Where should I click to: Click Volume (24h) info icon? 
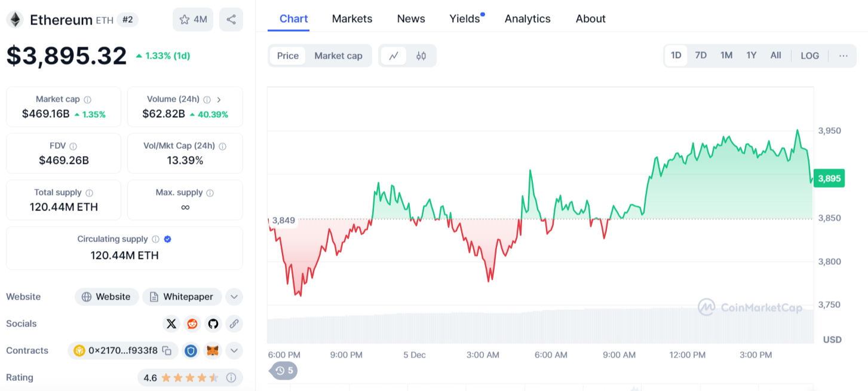click(x=207, y=100)
